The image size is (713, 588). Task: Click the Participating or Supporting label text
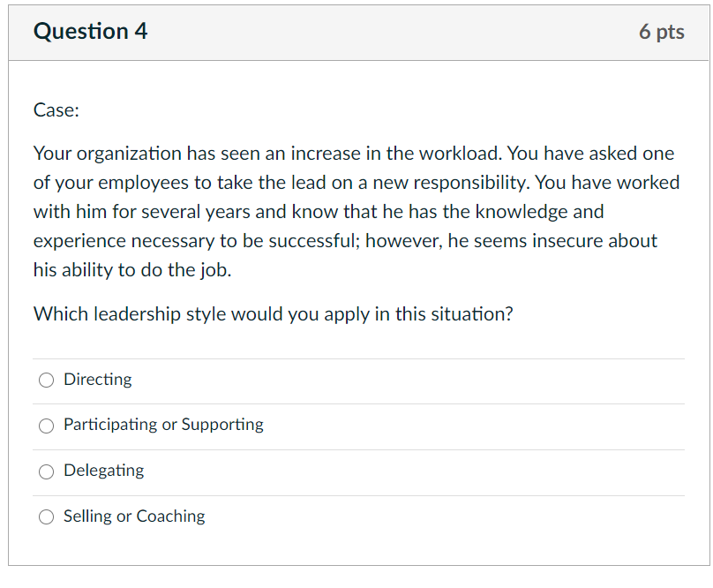click(163, 425)
